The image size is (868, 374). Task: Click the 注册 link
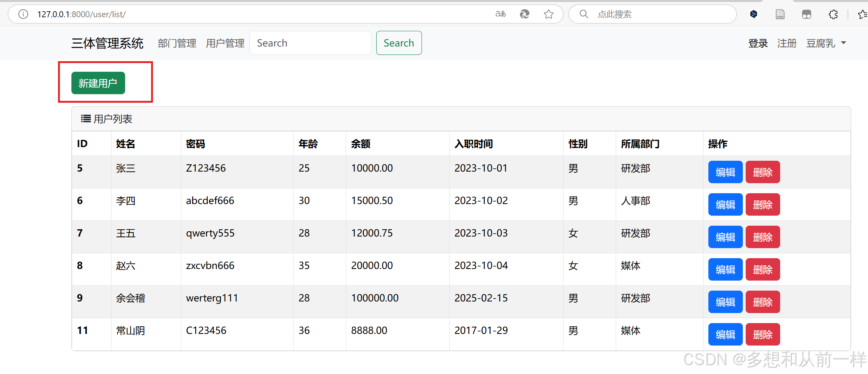[x=787, y=43]
